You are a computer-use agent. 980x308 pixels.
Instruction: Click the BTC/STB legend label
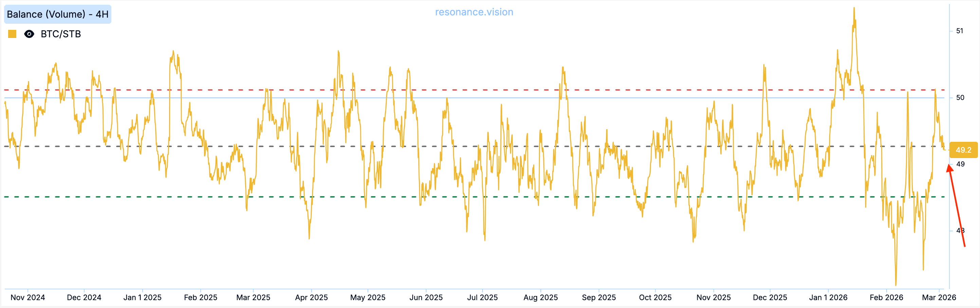pos(61,34)
